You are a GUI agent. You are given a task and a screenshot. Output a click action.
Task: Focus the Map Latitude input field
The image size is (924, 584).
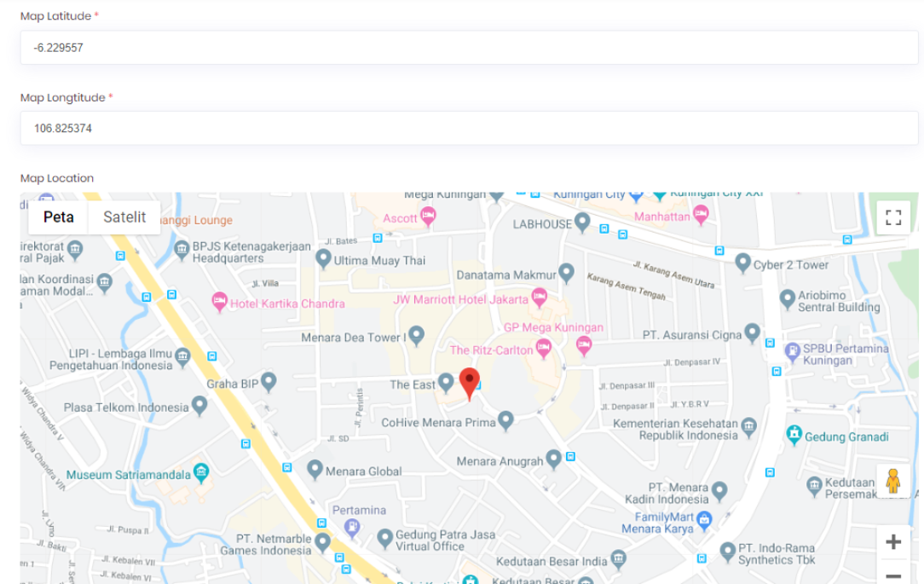[x=469, y=48]
